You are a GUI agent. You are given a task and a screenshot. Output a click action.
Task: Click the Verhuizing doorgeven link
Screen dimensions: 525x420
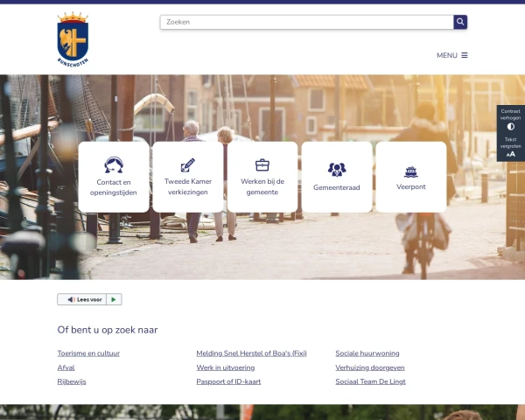(x=370, y=367)
